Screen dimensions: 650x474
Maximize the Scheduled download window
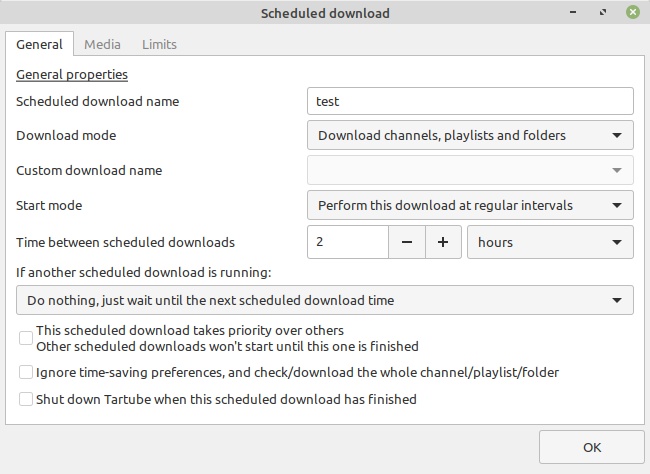point(603,12)
